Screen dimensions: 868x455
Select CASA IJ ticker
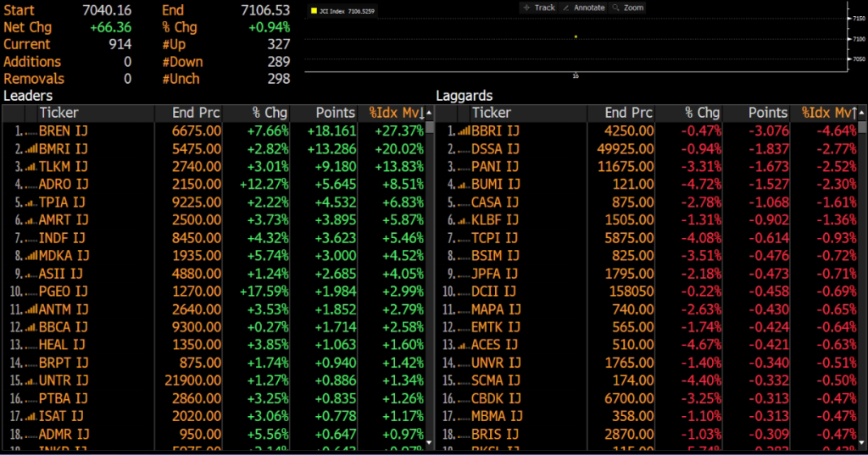point(495,203)
